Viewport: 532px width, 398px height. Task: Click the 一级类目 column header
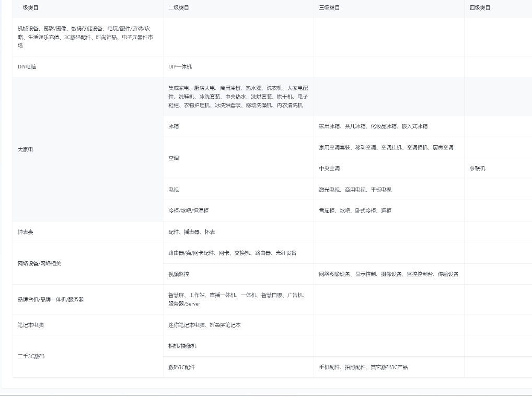[28, 8]
